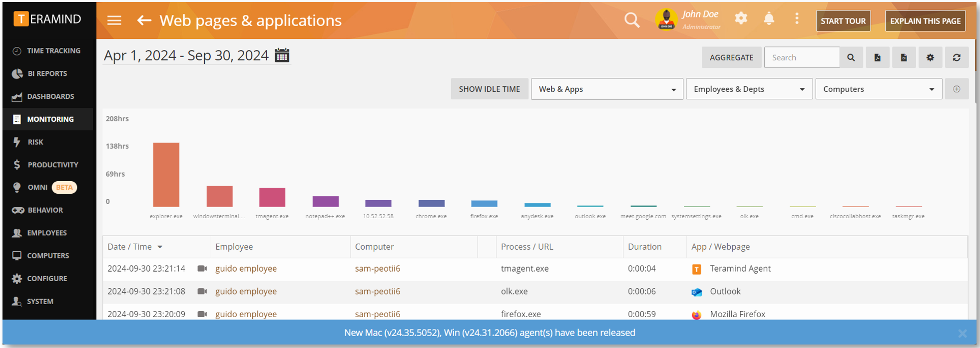
Task: Toggle Show Idle Time
Action: click(490, 89)
